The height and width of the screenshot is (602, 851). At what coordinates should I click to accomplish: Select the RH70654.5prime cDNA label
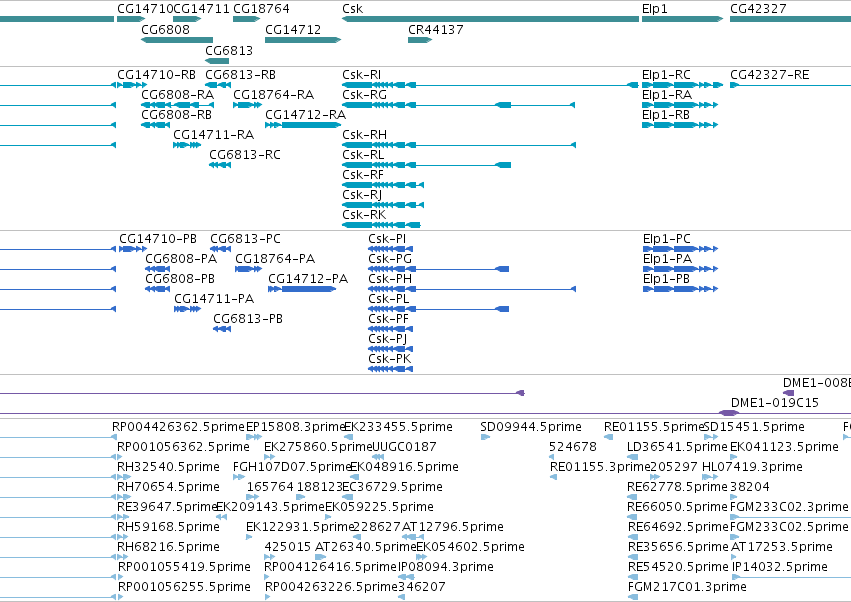click(x=168, y=487)
